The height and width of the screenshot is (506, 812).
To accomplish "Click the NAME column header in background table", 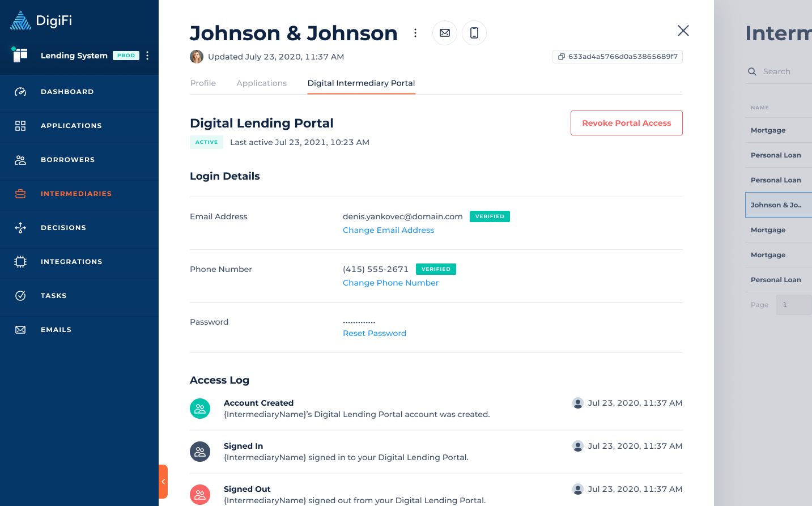I will click(x=760, y=108).
